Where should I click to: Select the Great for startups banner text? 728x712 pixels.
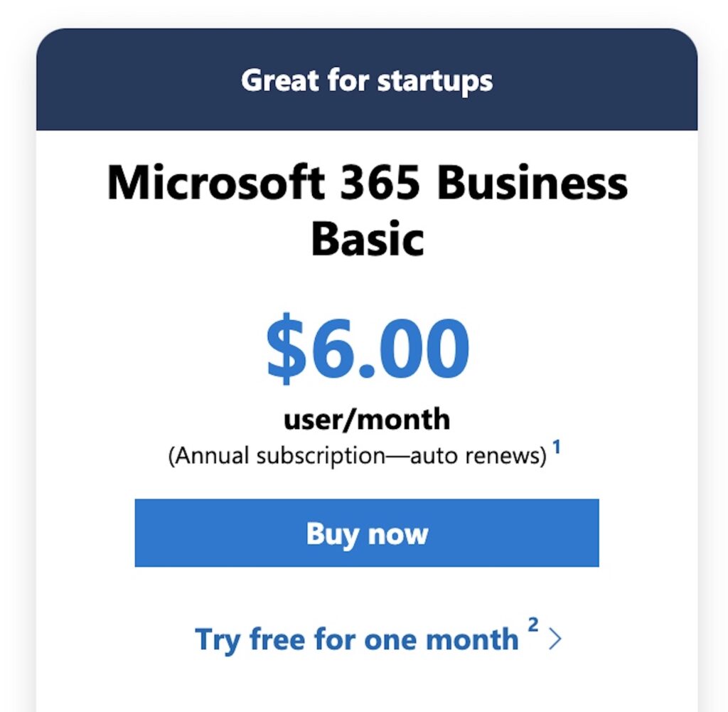click(x=367, y=81)
